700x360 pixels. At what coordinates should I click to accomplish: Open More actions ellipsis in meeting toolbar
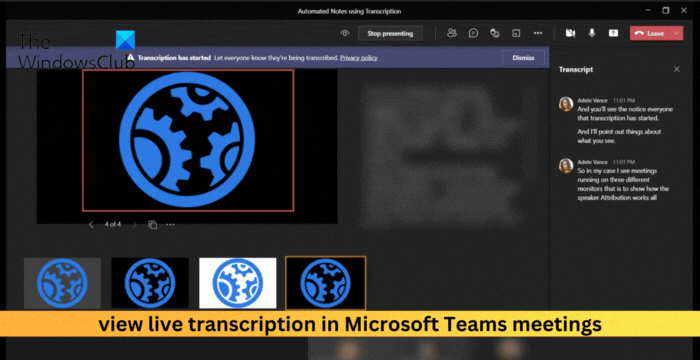538,33
